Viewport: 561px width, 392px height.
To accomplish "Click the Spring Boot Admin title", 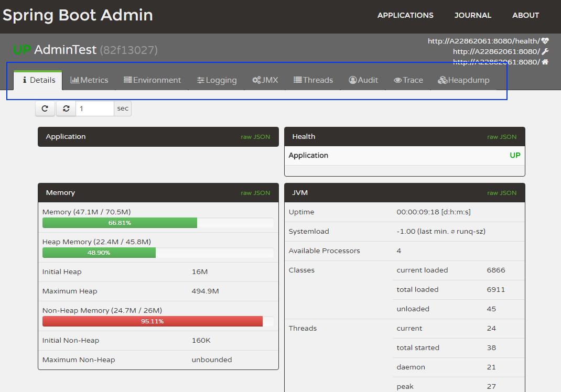I will click(78, 15).
